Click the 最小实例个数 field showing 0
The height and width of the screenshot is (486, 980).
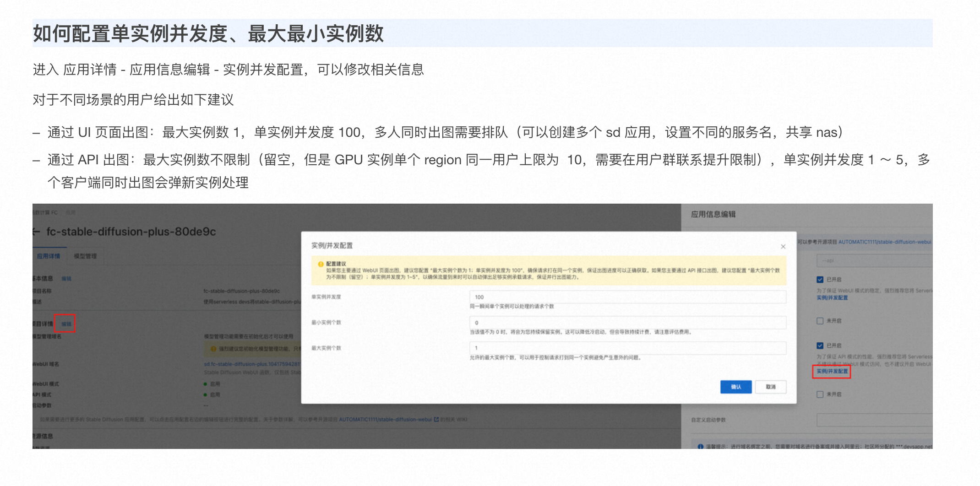628,323
